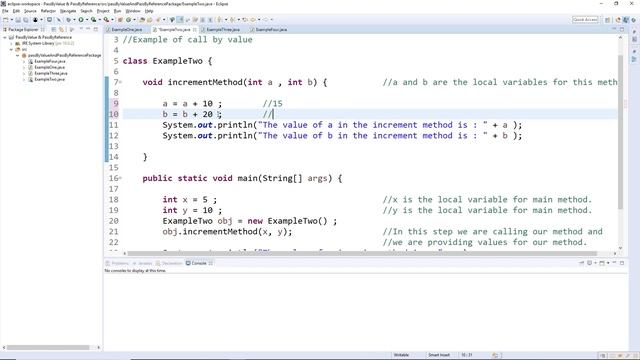This screenshot has height=360, width=640.
Task: Click the New file toolbar icon
Action: (x=6, y=20)
